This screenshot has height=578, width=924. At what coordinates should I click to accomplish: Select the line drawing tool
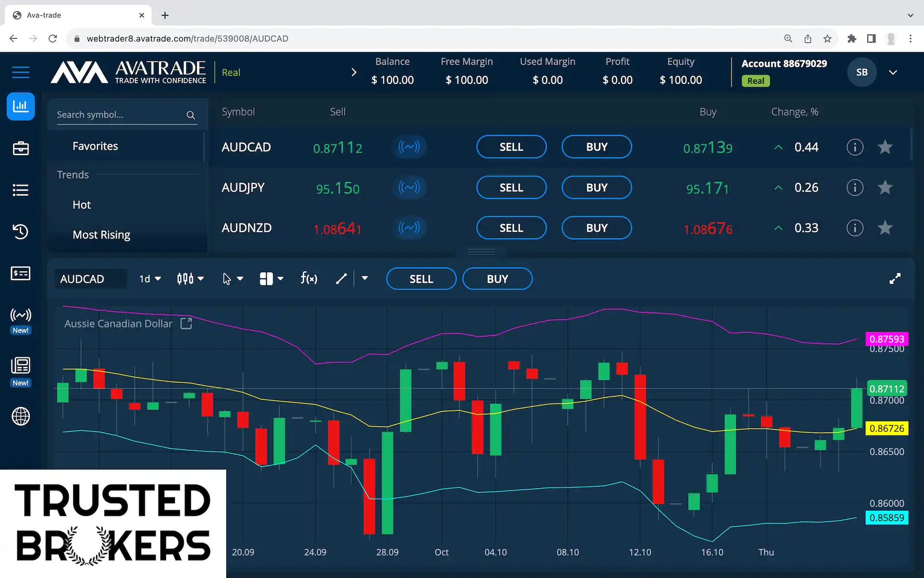pos(341,278)
